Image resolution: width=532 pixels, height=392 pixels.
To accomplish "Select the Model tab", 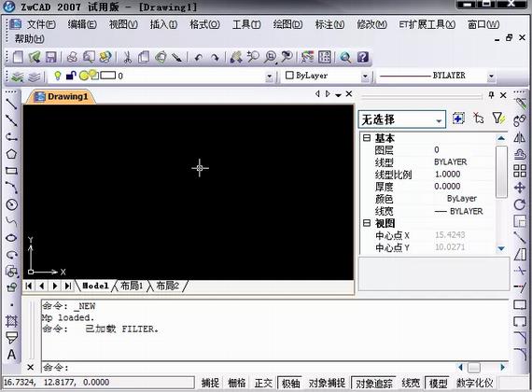I will [96, 286].
